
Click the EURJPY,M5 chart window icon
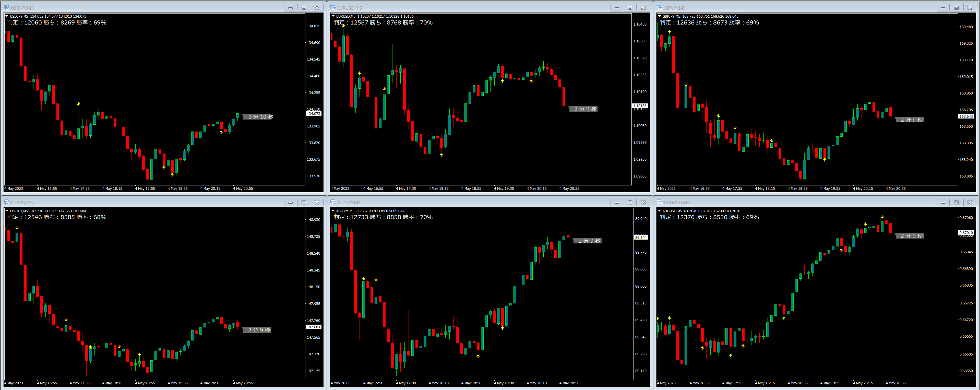coord(6,203)
